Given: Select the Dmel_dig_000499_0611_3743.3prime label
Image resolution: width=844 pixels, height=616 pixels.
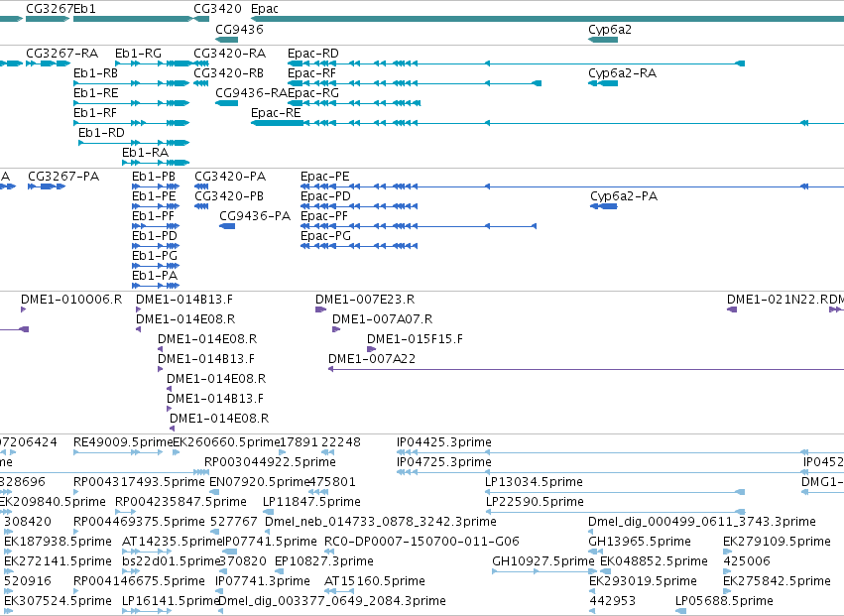Looking at the screenshot, I should [x=702, y=523].
